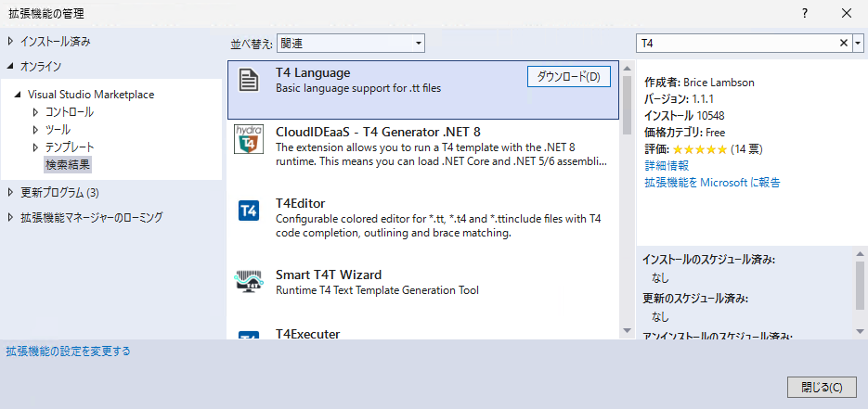Image resolution: width=868 pixels, height=409 pixels.
Task: Click the schedule panel scrollbar up arrow
Action: [x=860, y=252]
